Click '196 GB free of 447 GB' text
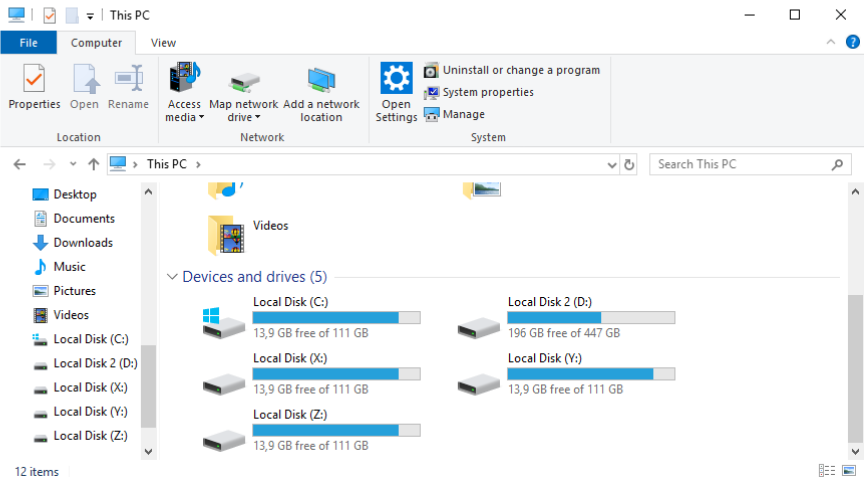This screenshot has height=484, width=865. tap(564, 333)
